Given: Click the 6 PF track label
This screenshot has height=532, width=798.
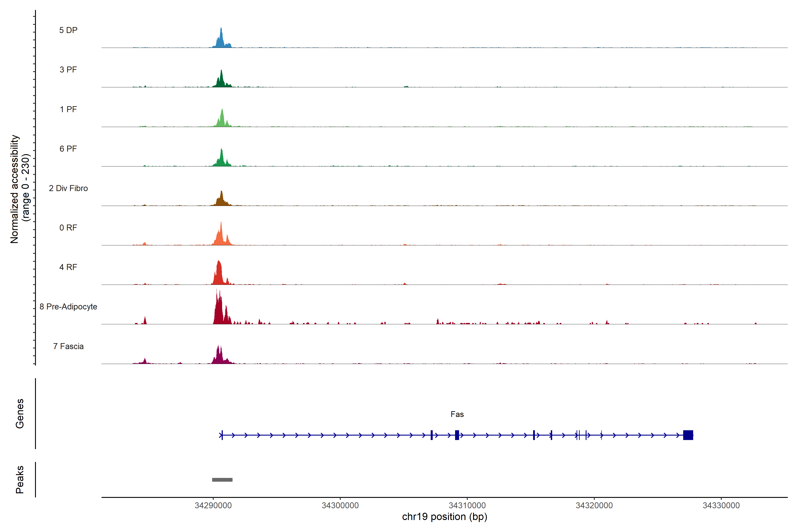Looking at the screenshot, I should (x=68, y=149).
